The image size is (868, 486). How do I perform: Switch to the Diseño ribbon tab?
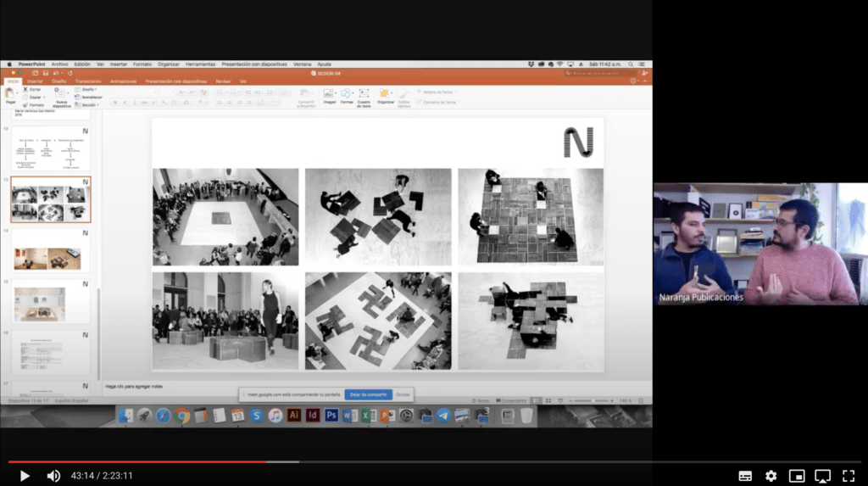pyautogui.click(x=59, y=81)
